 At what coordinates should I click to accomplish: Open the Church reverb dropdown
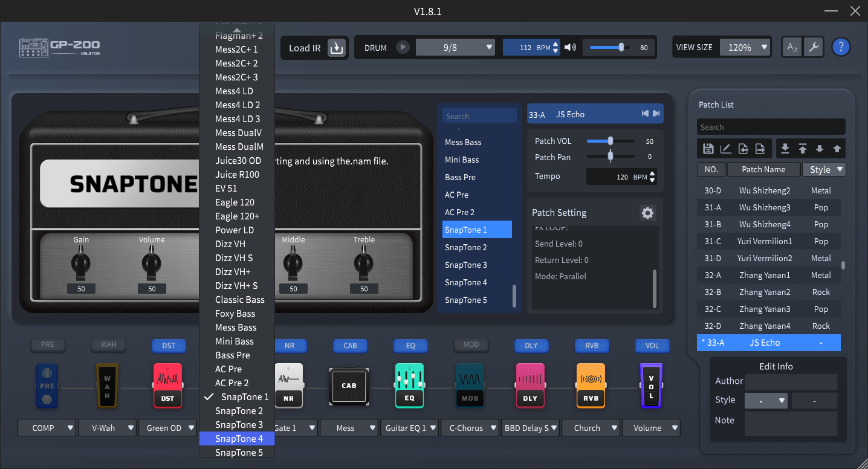(x=591, y=428)
